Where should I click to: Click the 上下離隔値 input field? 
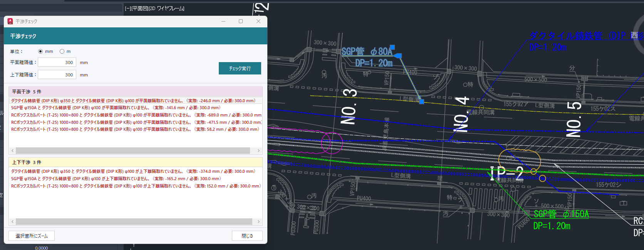click(57, 75)
